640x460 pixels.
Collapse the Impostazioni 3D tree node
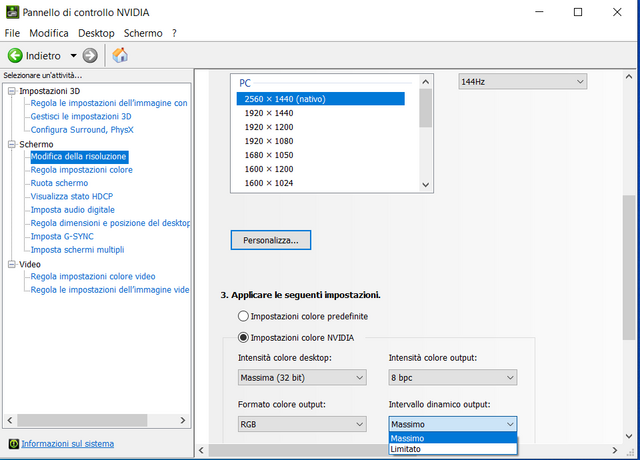pyautogui.click(x=12, y=91)
